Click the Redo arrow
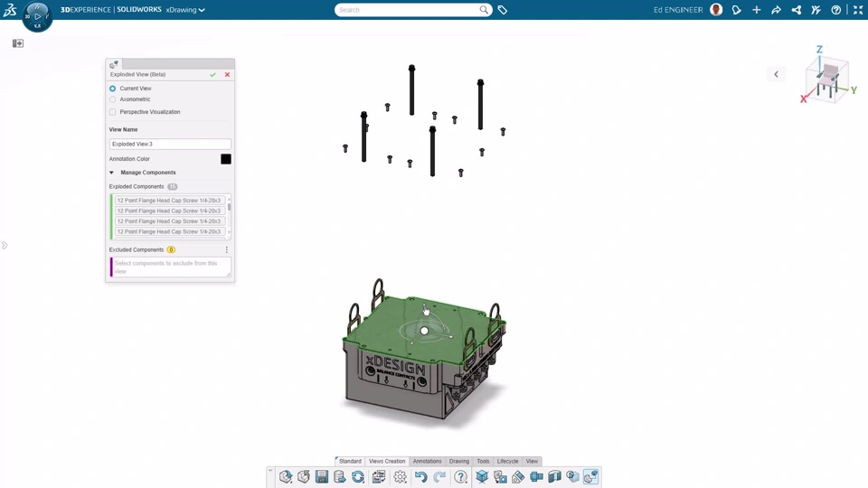868x488 pixels. pos(439,476)
